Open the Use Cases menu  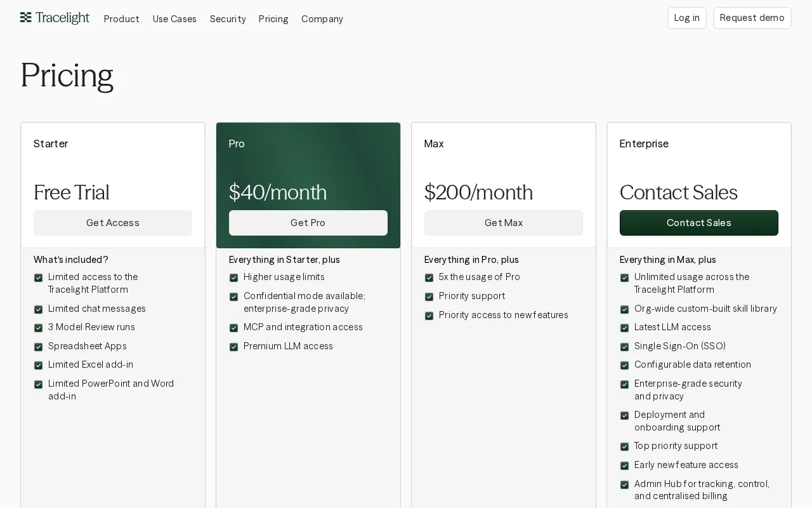click(x=174, y=19)
